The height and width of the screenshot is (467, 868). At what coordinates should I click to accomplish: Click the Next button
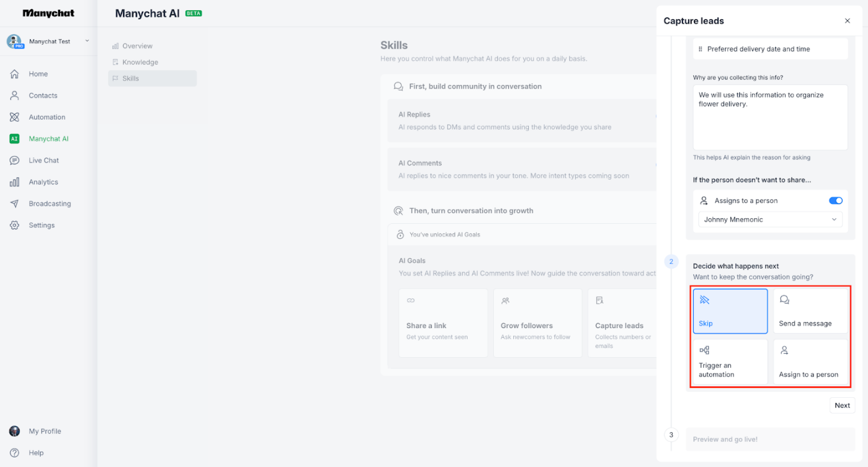[842, 405]
